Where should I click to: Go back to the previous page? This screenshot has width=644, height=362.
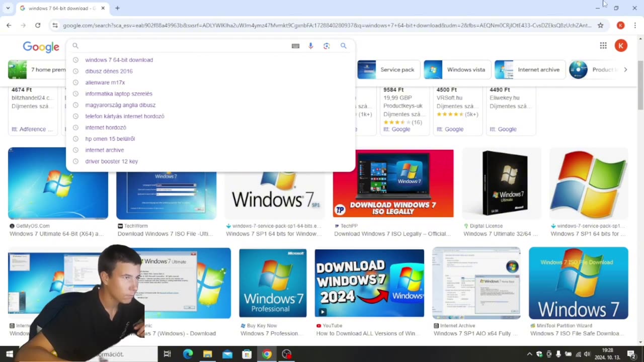tap(9, 25)
